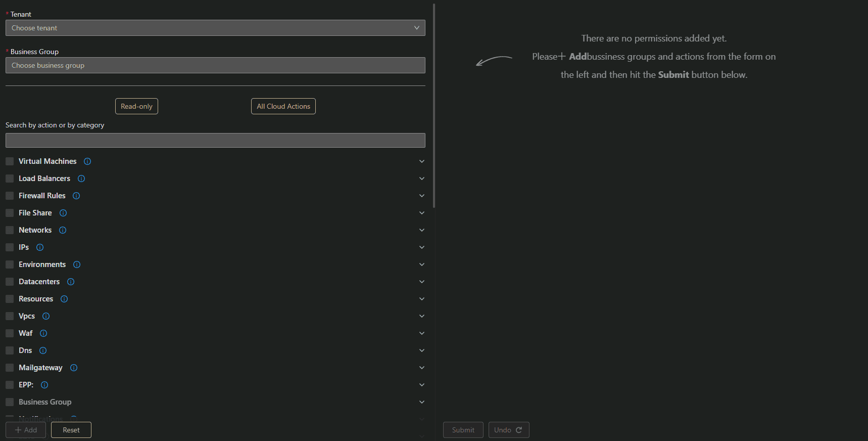Open the info icon beside Mailgateway
868x441 pixels.
tap(74, 368)
